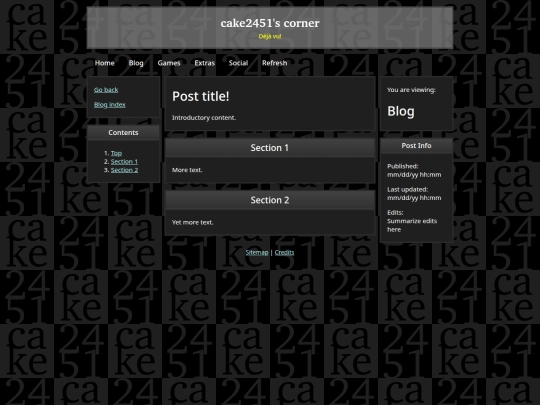Open the Blog navigation item
Viewport: 540px width, 405px height.
pos(136,63)
